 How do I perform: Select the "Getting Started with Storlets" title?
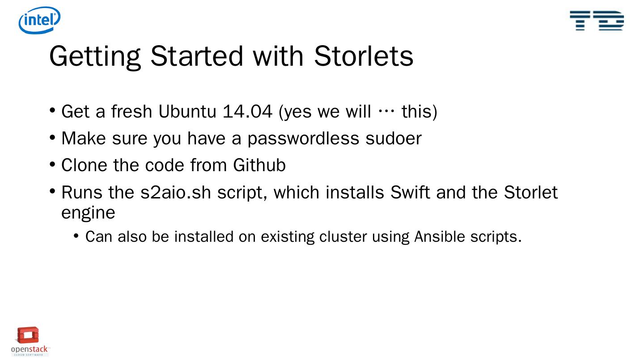click(231, 56)
